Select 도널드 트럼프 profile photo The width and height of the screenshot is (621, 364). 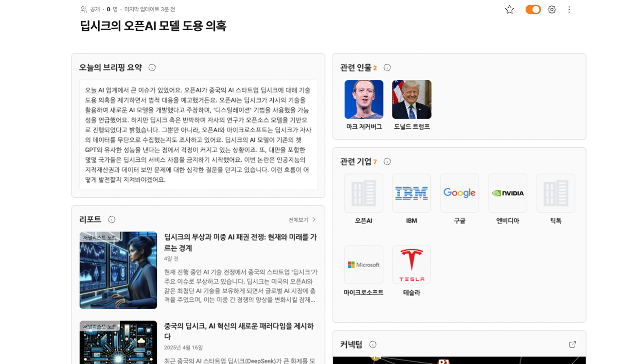411,100
